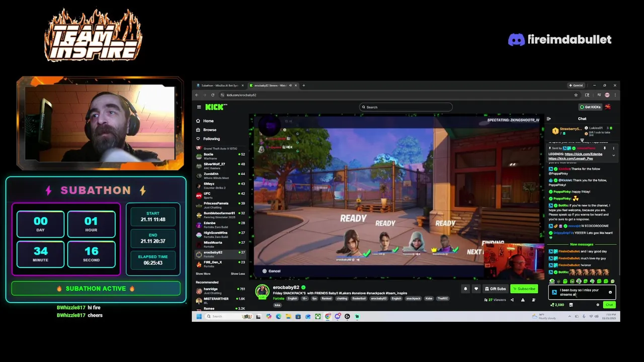Click the TheREC stream tag
This screenshot has height=362, width=644.
click(442, 299)
